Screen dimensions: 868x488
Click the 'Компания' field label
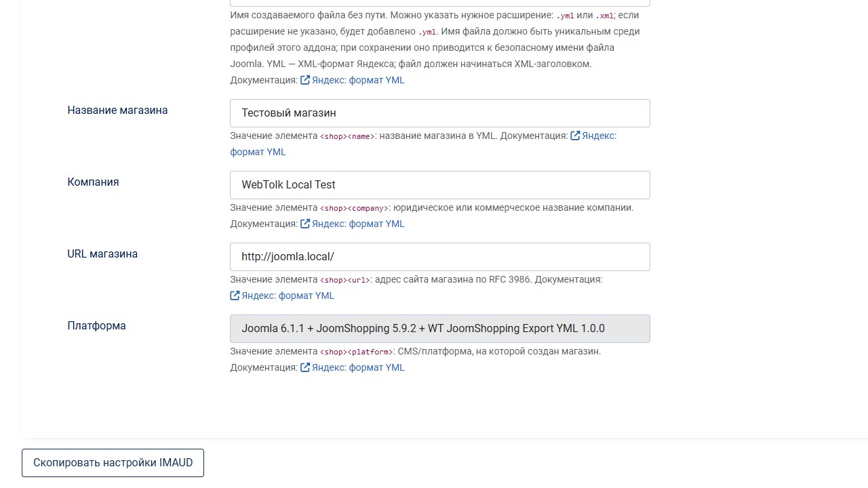click(x=93, y=182)
